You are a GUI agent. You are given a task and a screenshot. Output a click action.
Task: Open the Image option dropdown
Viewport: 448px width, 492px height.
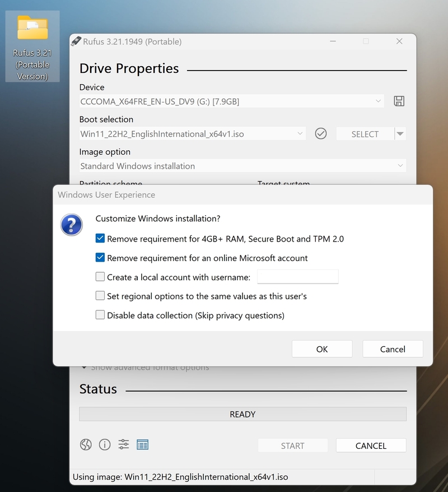click(242, 166)
